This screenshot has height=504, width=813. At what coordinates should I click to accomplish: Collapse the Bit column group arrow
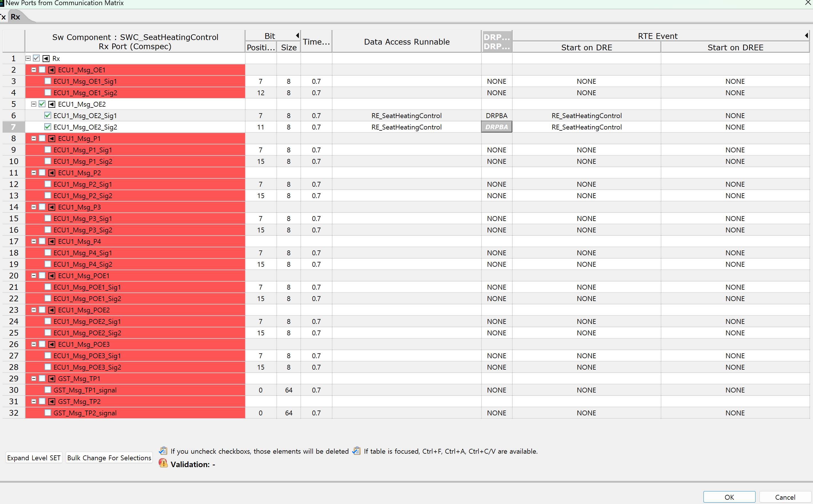tap(297, 35)
